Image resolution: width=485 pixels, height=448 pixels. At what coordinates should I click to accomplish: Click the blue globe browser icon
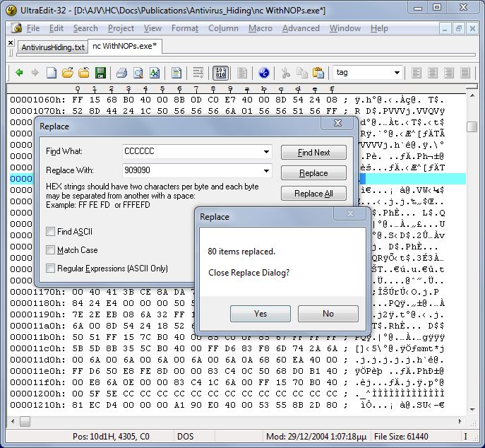(264, 73)
